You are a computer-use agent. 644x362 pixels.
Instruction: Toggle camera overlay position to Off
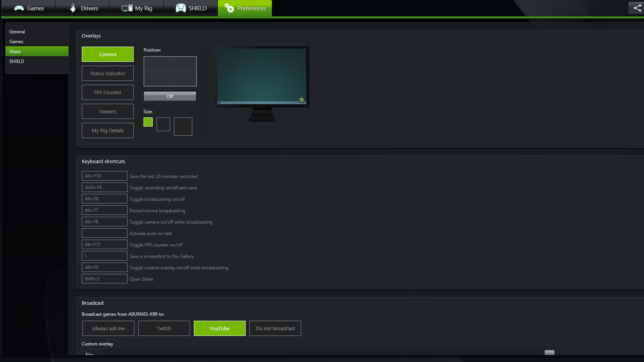click(170, 96)
